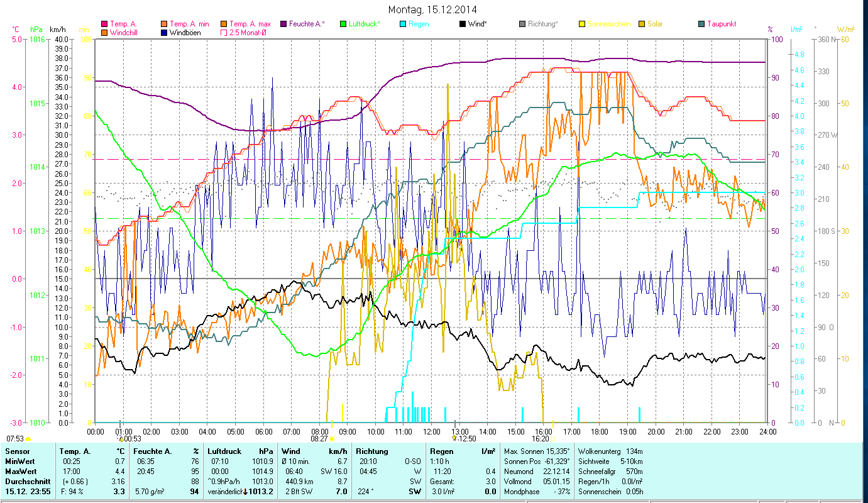Image resolution: width=868 pixels, height=503 pixels.
Task: Click the current pressure value 1013.2
Action: click(261, 492)
